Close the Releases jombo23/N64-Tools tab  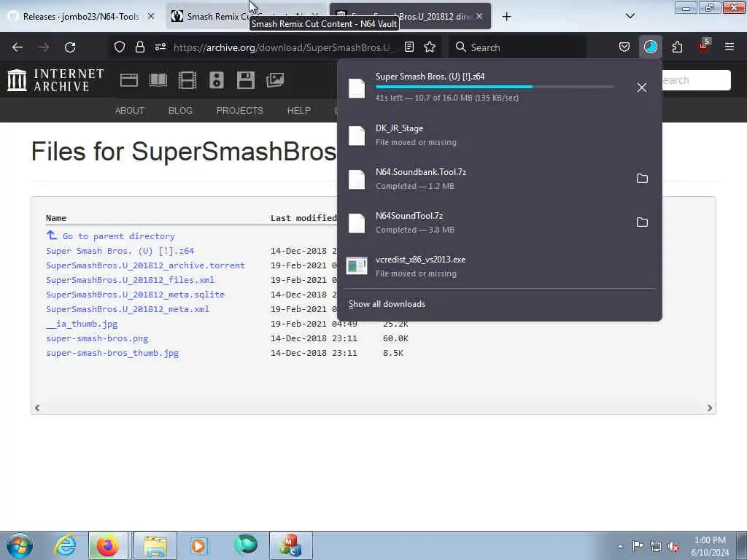pyautogui.click(x=151, y=16)
